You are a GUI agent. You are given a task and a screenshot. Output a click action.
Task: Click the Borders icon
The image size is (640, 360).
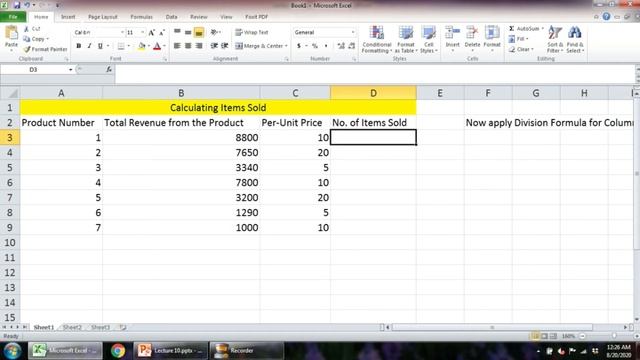[x=121, y=46]
